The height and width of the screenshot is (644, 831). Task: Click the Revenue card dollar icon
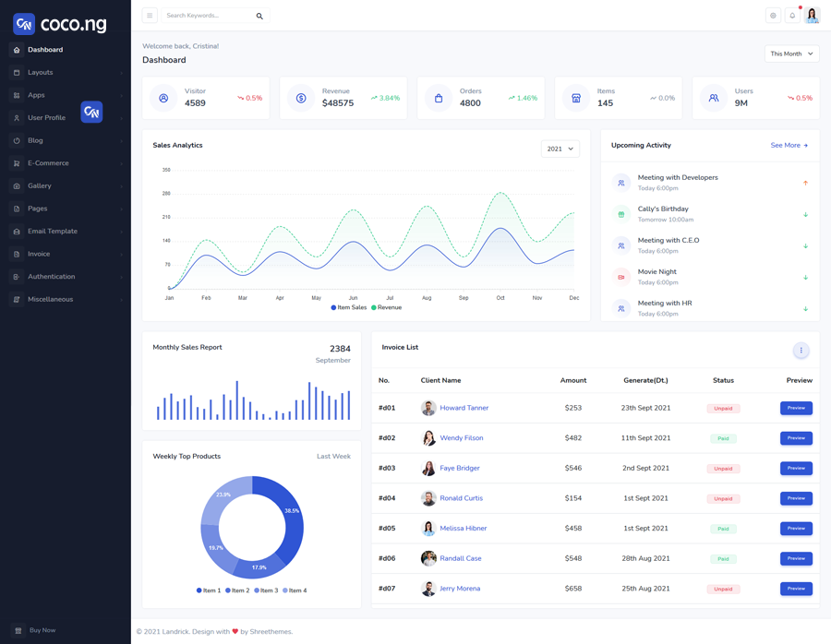click(x=301, y=98)
